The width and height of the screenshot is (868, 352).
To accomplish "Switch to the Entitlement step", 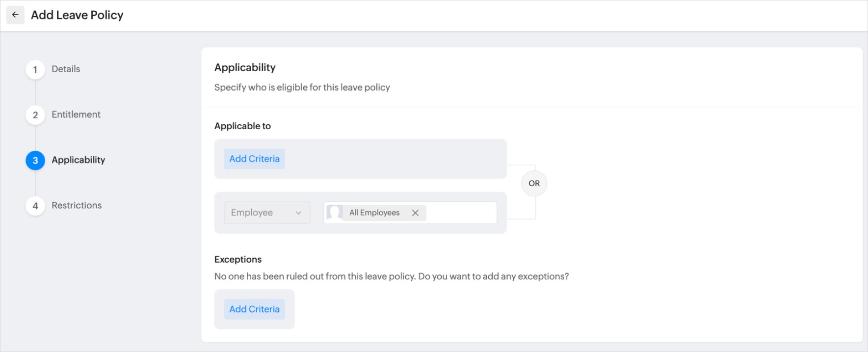I will click(x=76, y=114).
